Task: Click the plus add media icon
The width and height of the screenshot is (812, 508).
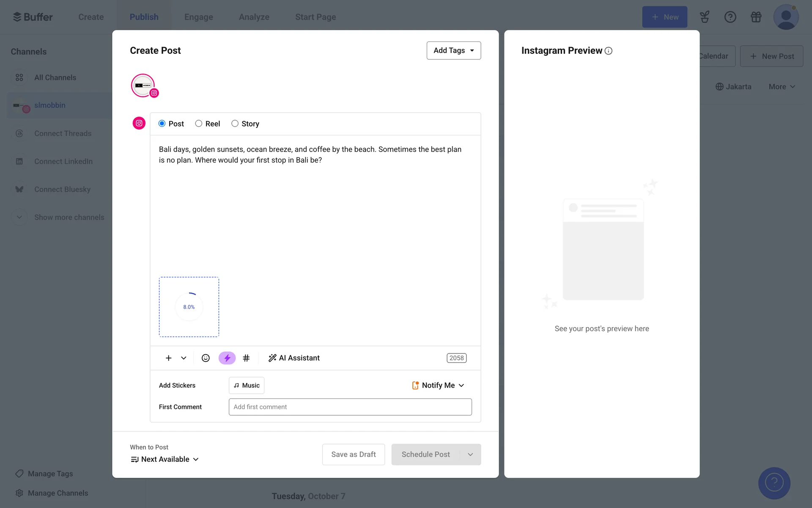Action: [168, 358]
